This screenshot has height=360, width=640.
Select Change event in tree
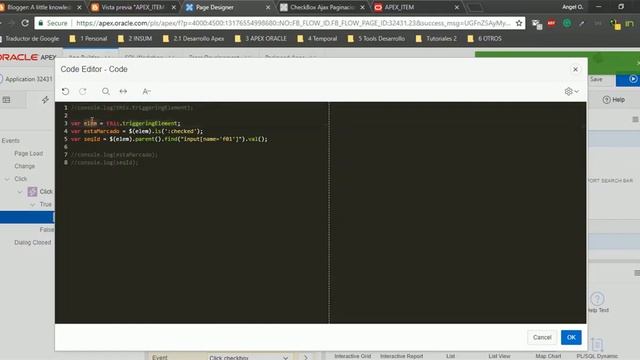[x=24, y=166]
